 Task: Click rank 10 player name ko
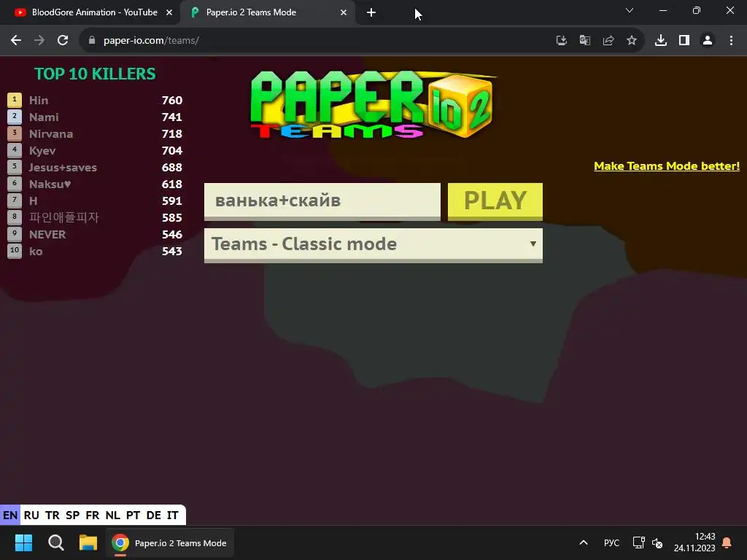click(x=36, y=252)
